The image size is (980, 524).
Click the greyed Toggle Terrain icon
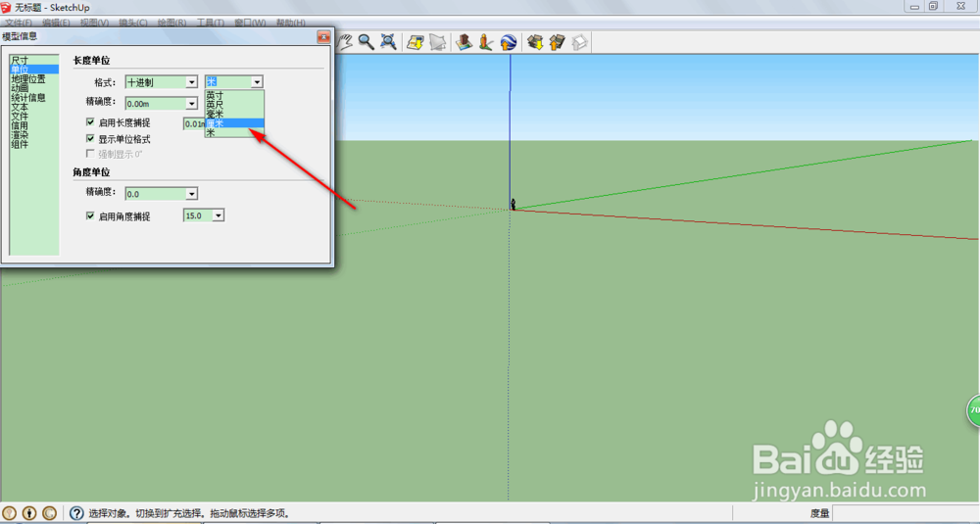[437, 42]
